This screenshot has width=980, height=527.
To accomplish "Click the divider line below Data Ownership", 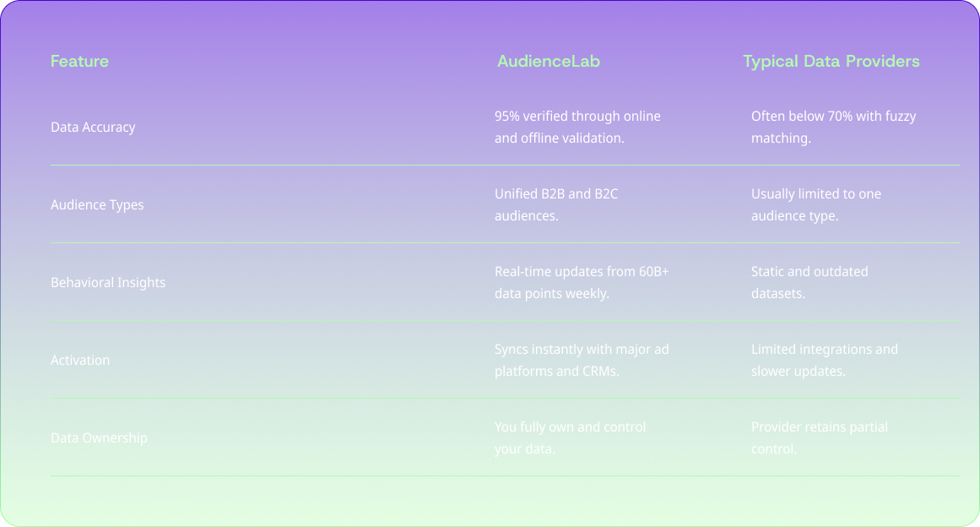I will (505, 475).
